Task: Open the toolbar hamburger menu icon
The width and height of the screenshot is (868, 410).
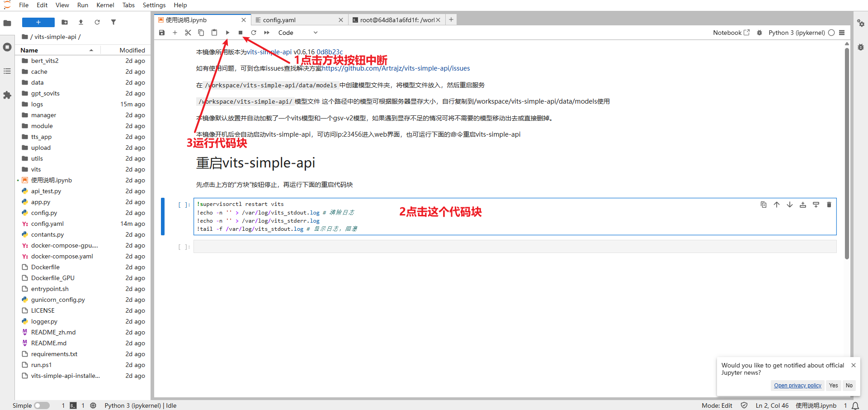Action: tap(842, 33)
